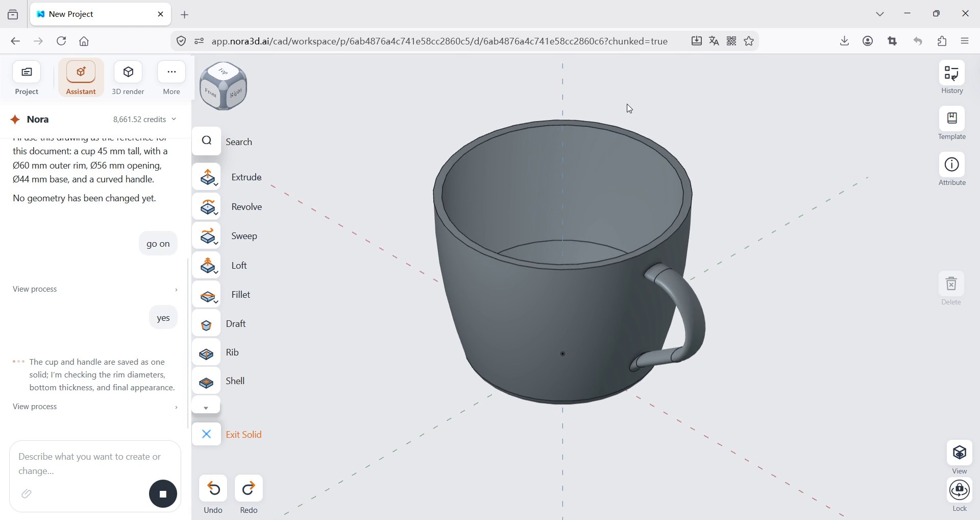
Task: Click the Nora assistant title
Action: point(38,120)
